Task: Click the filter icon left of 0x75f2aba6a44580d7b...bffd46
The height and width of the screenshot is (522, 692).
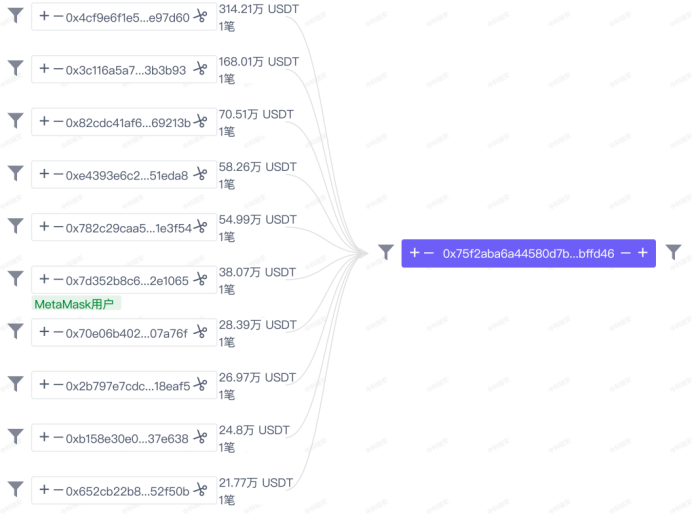Action: 386,252
